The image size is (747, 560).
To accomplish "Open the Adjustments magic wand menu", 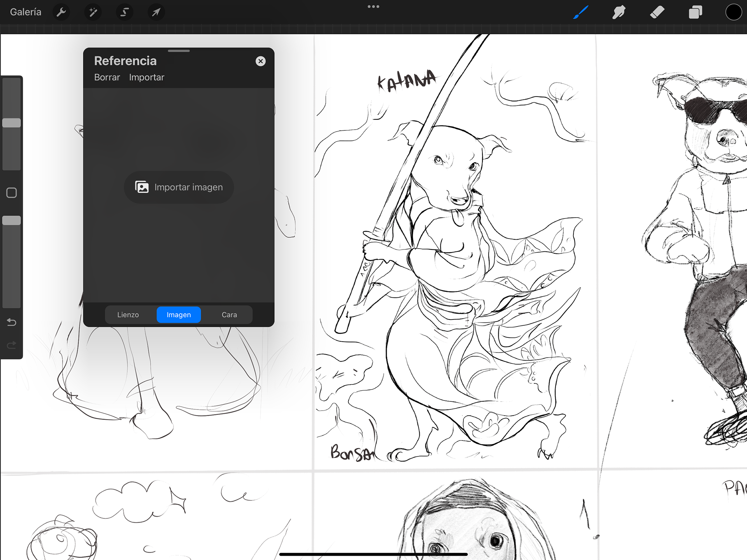I will tap(93, 12).
